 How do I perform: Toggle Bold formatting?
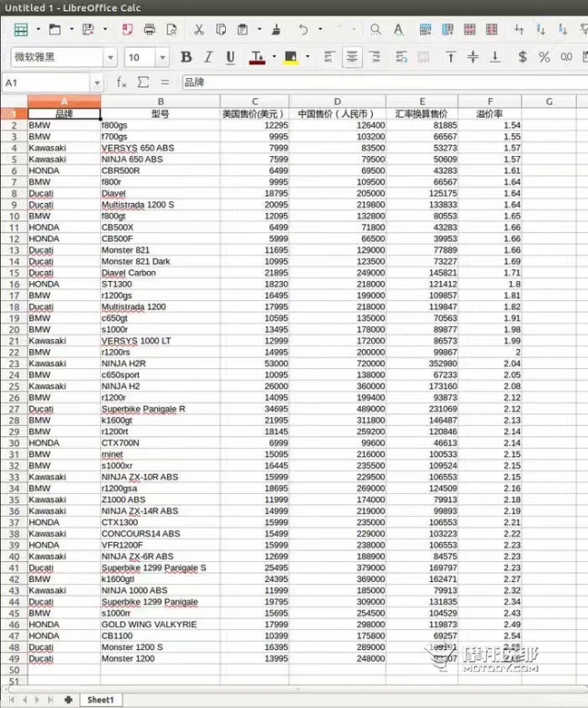186,57
